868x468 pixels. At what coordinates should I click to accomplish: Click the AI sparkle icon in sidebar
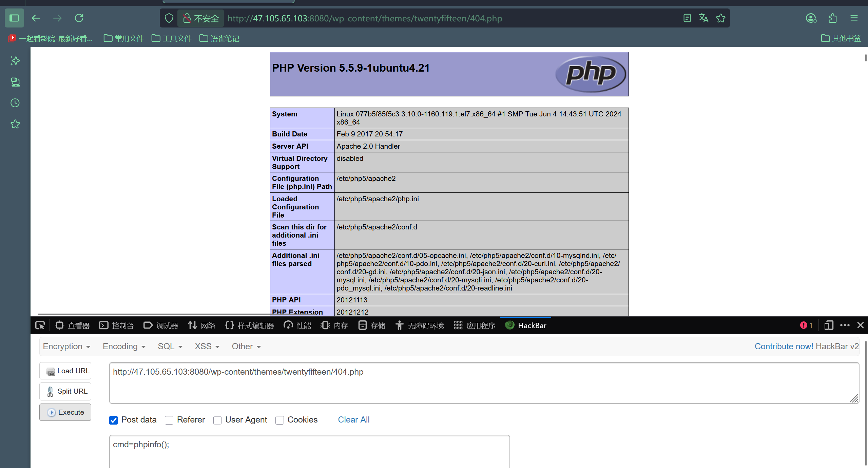[x=15, y=61]
